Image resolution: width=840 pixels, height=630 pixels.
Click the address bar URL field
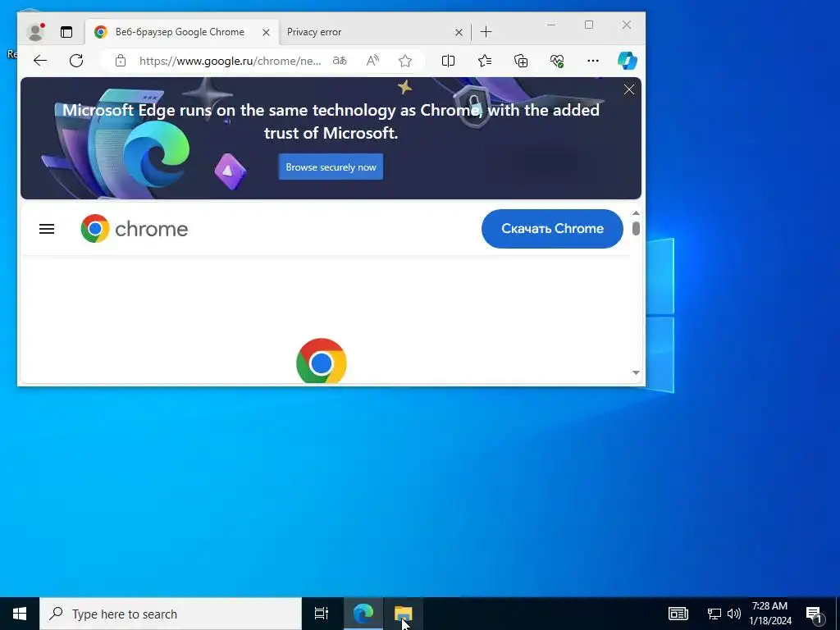point(231,61)
